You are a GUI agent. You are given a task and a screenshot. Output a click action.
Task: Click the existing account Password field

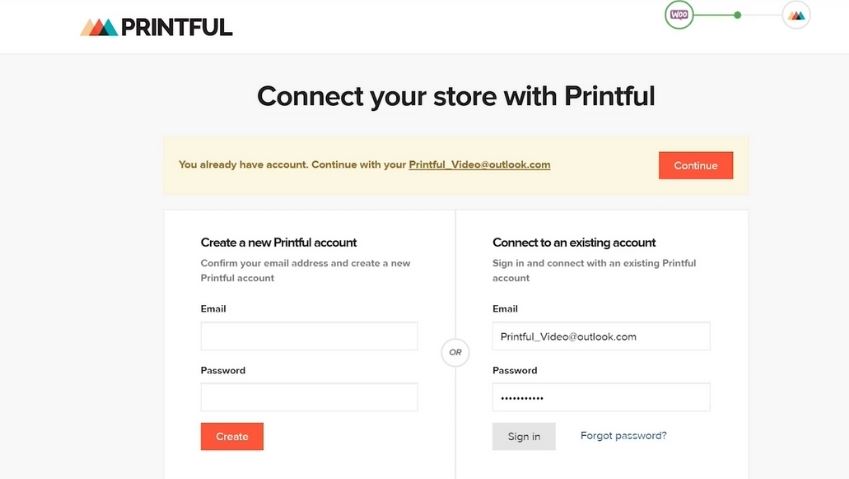click(x=601, y=397)
